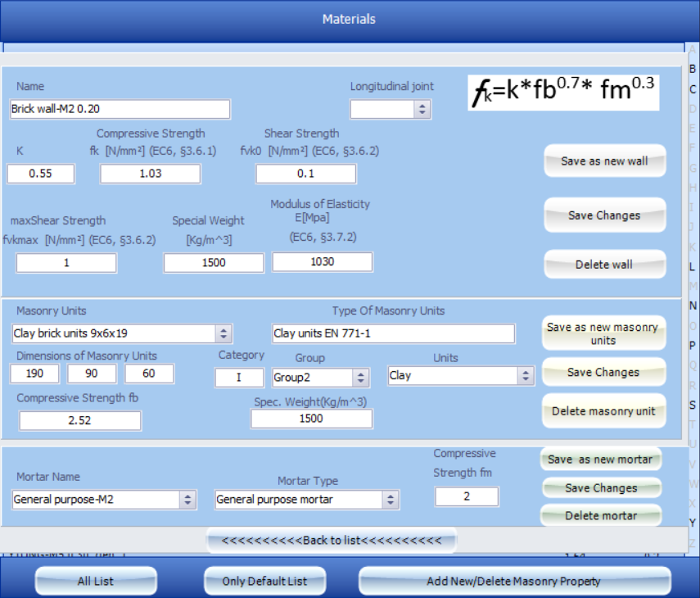The height and width of the screenshot is (598, 700).
Task: Click the Delete wall button
Action: click(x=604, y=265)
